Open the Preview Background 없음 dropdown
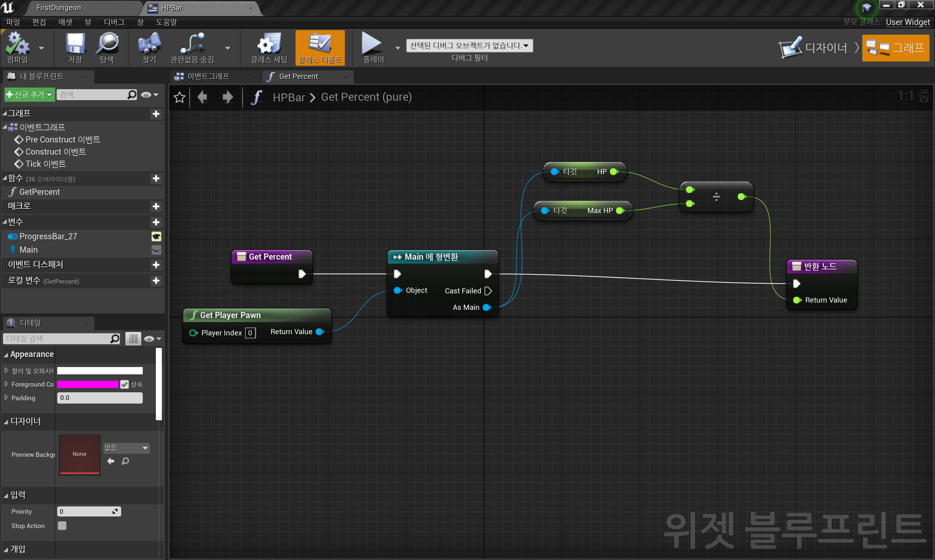Screen dimensions: 935x560 (x=126, y=448)
